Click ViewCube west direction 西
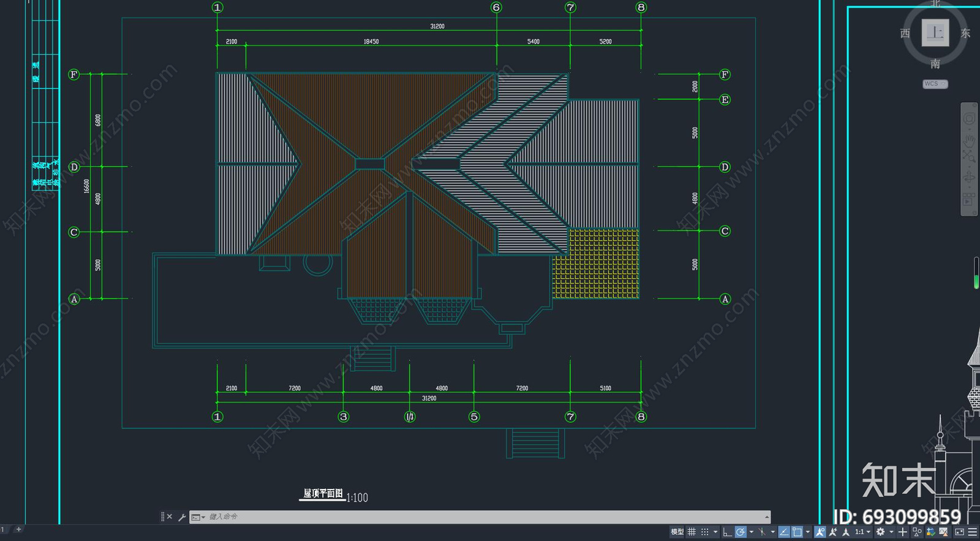Screen dimensions: 980x541 [905, 33]
